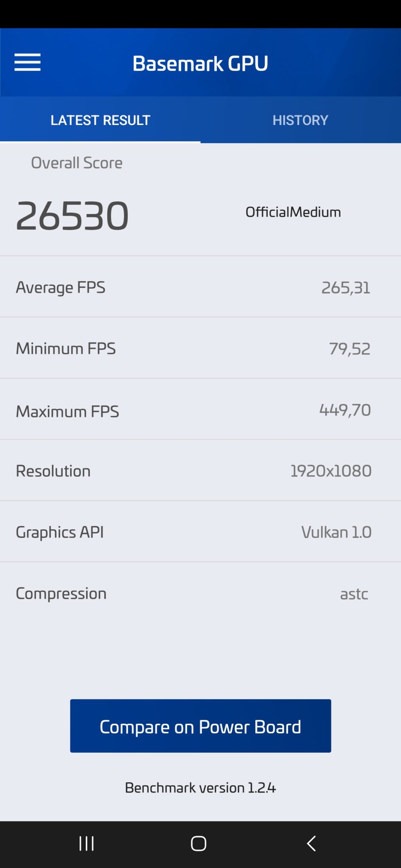Select the LATEST RESULT tab

point(100,120)
